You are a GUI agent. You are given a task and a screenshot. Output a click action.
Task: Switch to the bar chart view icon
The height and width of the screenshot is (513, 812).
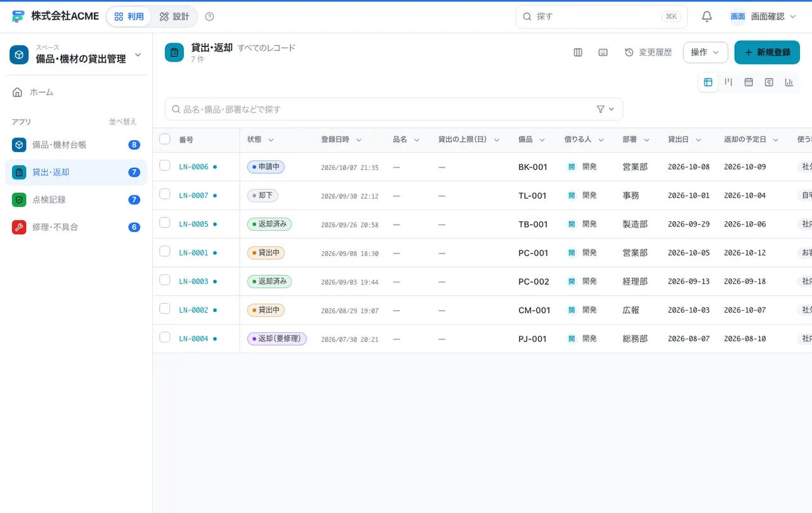789,82
